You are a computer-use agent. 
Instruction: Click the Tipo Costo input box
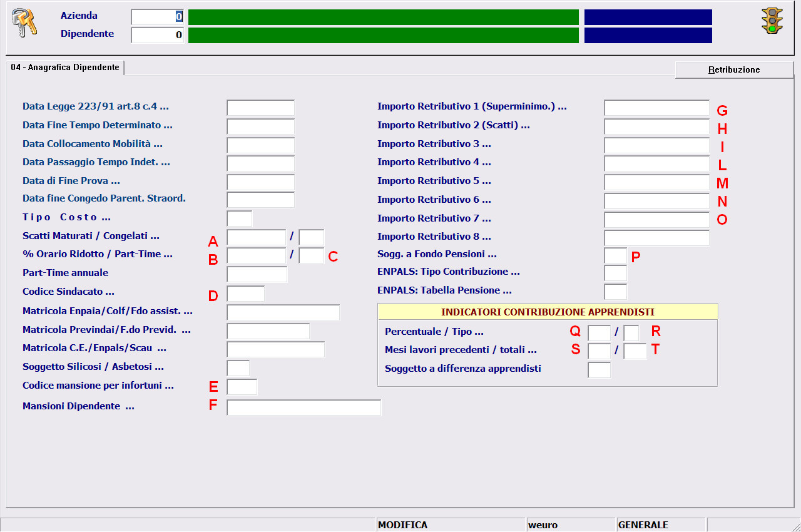click(239, 218)
